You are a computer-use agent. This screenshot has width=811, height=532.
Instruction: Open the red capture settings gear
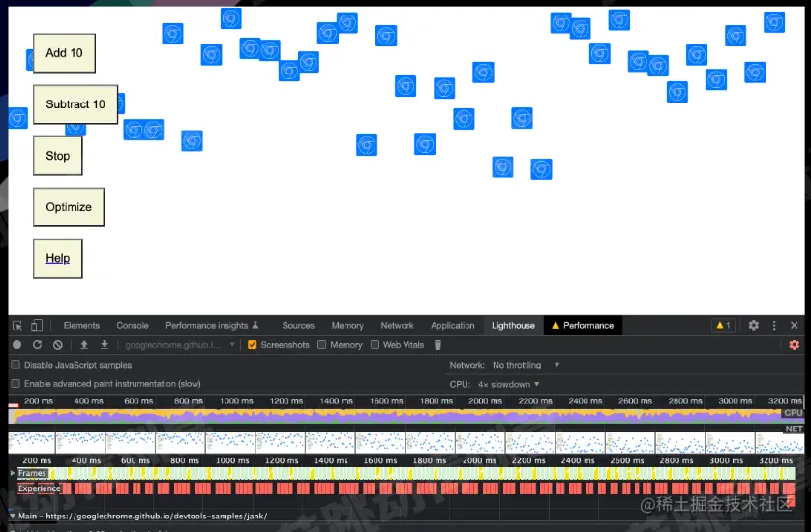point(794,345)
